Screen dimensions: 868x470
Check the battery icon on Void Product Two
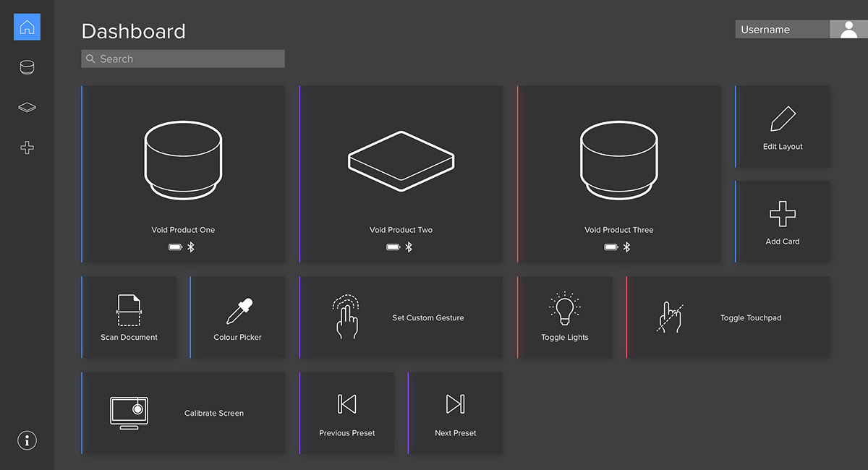point(393,247)
